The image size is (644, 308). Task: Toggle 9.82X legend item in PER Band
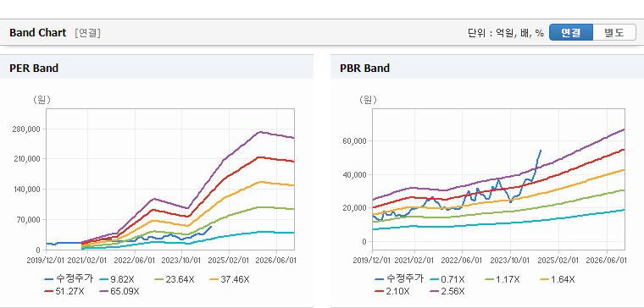coord(116,280)
